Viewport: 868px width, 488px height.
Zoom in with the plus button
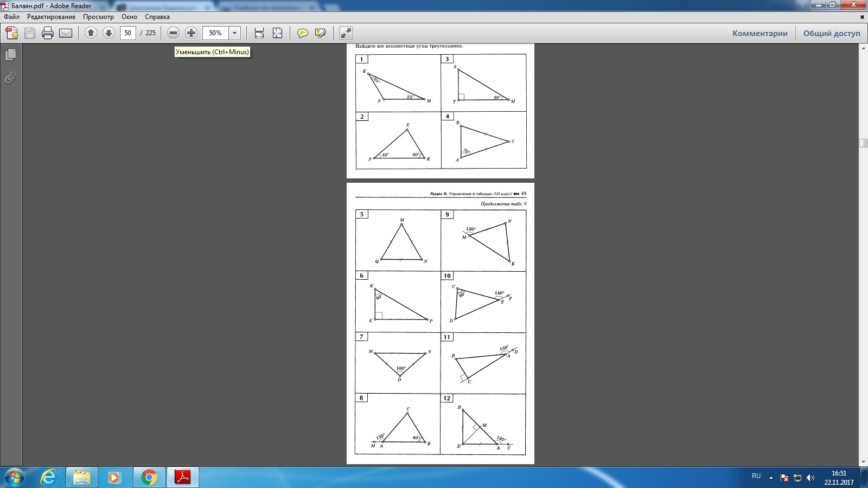(191, 33)
